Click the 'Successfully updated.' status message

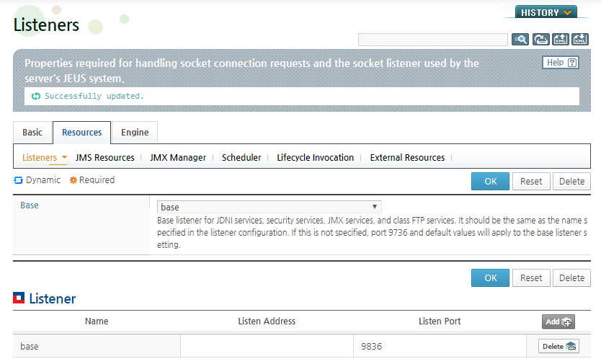point(94,96)
